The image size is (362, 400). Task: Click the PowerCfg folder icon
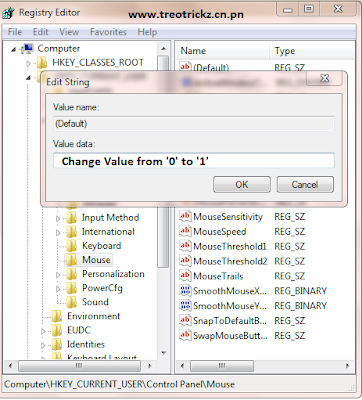(x=71, y=288)
